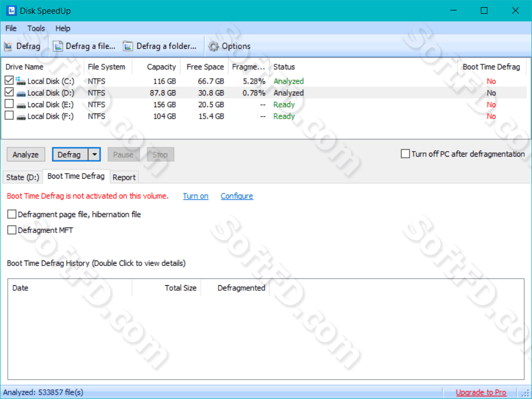Click the main Defrag button
The height and width of the screenshot is (399, 532).
[x=70, y=155]
